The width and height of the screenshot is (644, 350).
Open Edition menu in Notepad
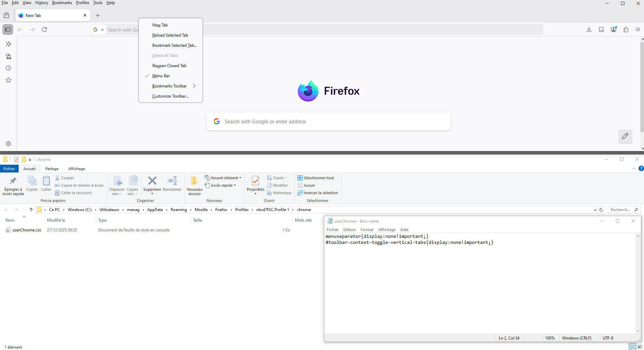point(349,230)
